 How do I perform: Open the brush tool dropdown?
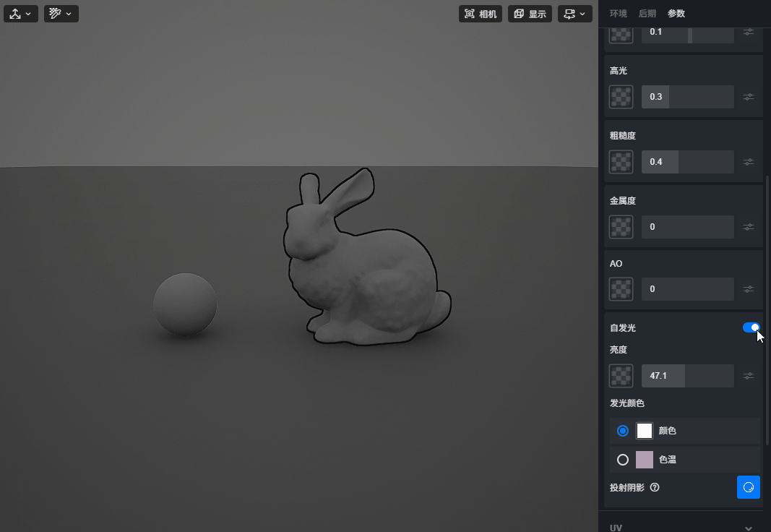(61, 14)
